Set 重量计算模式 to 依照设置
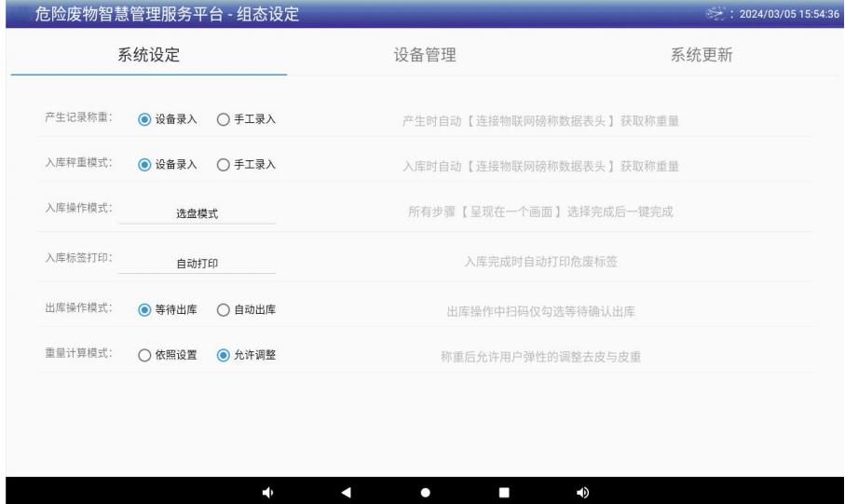 (143, 355)
